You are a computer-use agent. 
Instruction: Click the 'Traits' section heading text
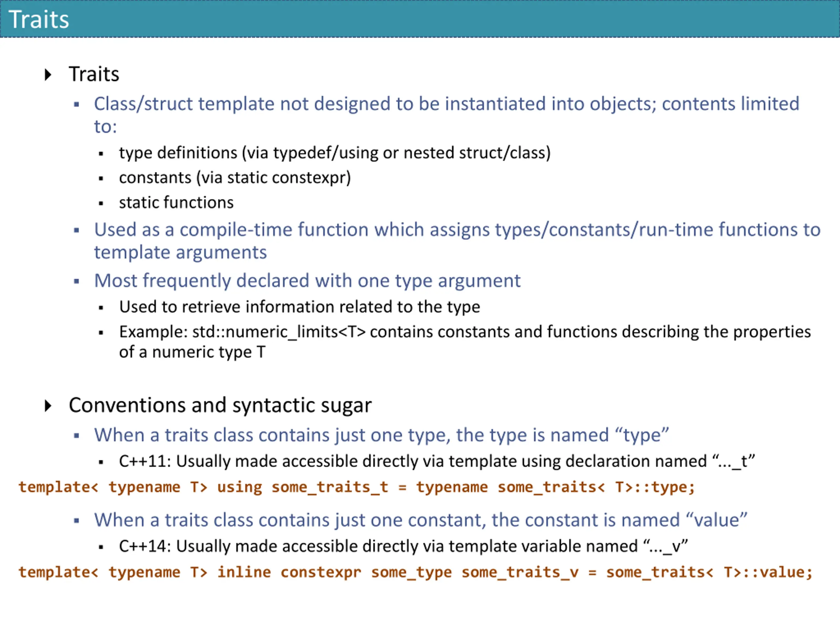[x=94, y=74]
